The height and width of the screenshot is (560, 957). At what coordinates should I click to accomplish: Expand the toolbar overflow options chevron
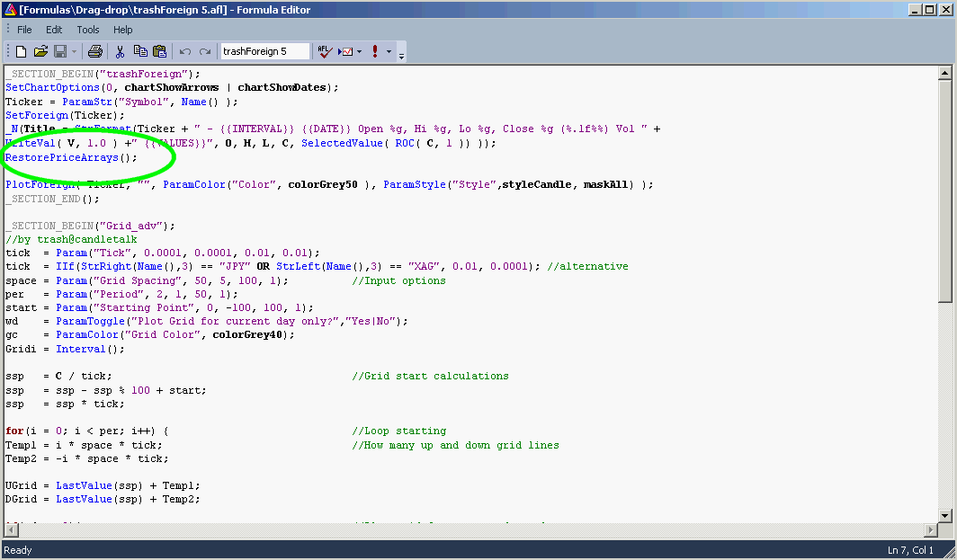point(401,54)
